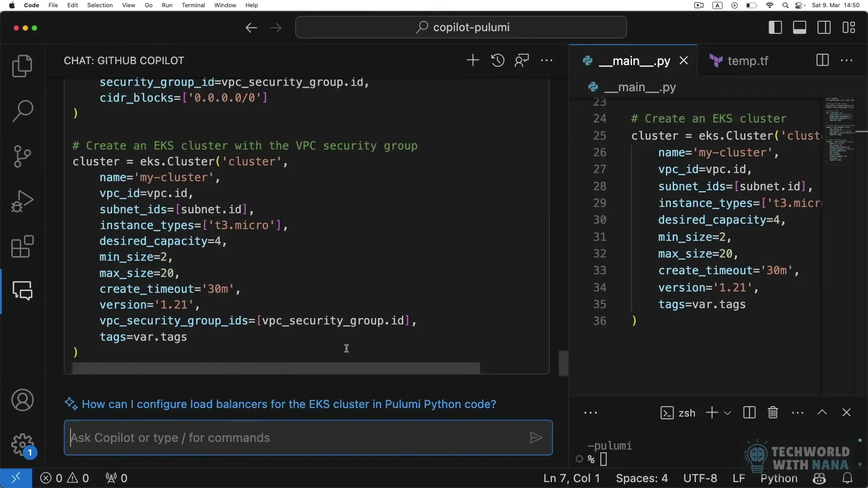Open the Explorer view in activity bar

pos(22,66)
